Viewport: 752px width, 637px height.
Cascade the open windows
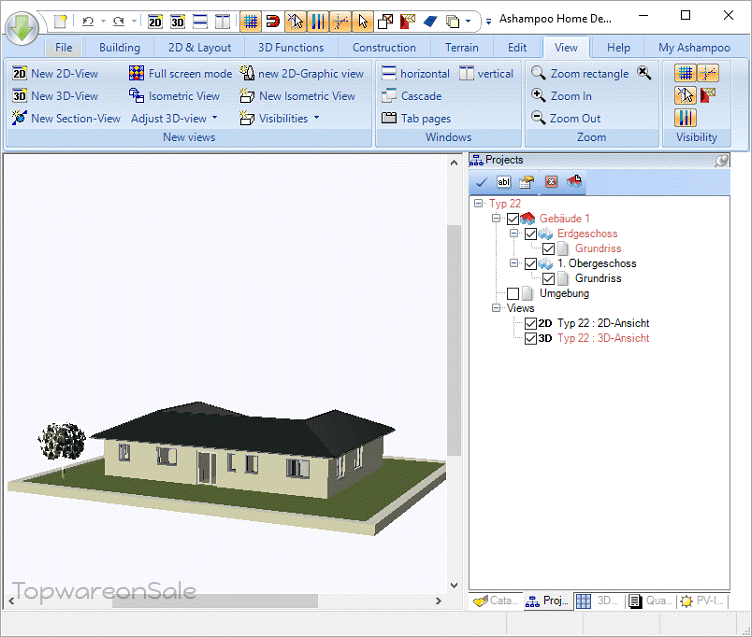[411, 96]
